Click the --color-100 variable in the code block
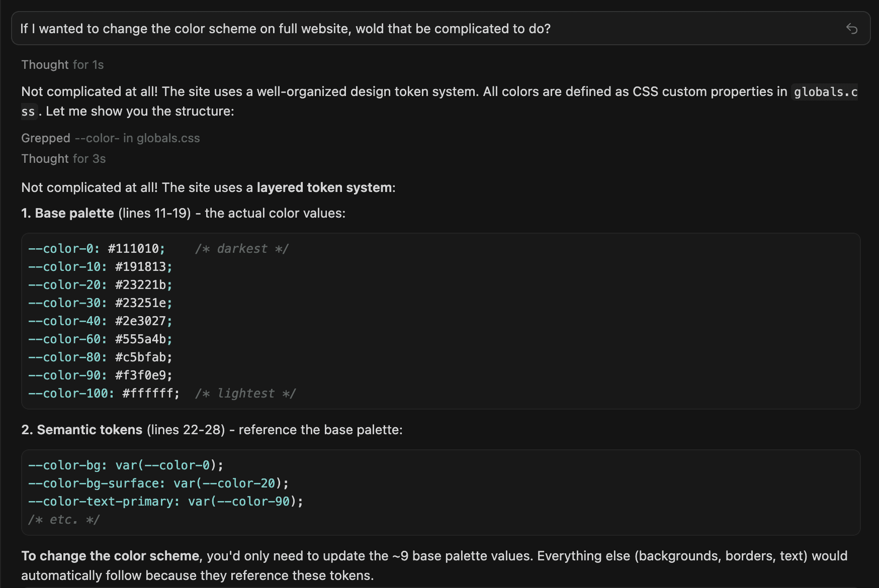This screenshot has width=879, height=588. [x=71, y=394]
